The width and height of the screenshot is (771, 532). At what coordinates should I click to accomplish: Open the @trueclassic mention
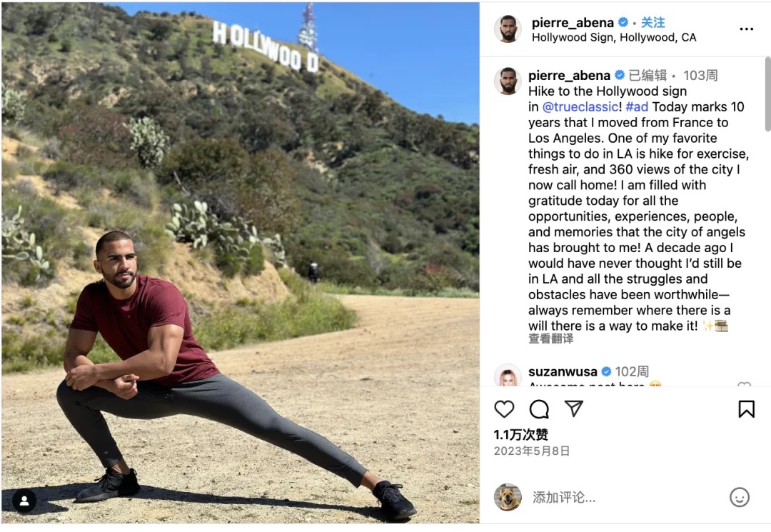coord(580,106)
